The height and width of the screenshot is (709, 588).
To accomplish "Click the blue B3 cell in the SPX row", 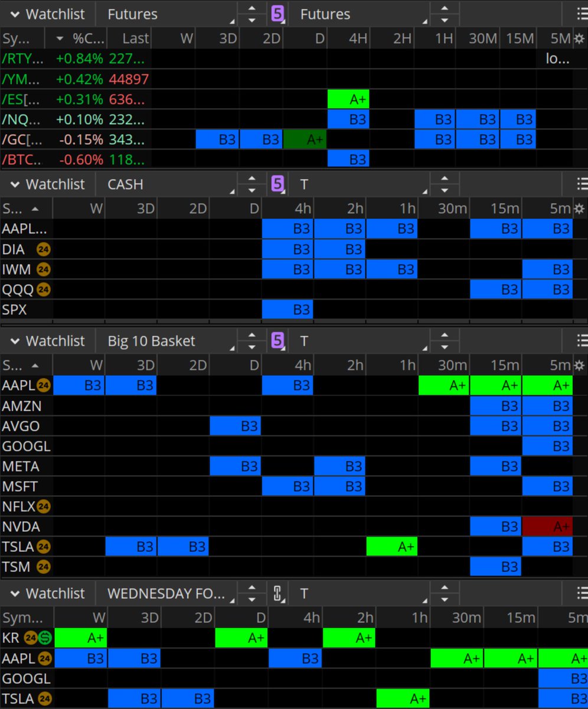I will (288, 310).
